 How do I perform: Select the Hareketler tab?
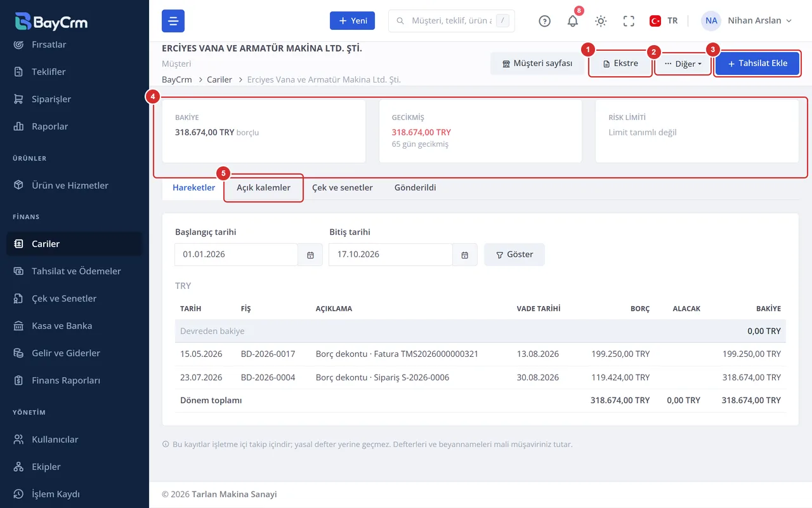tap(193, 188)
